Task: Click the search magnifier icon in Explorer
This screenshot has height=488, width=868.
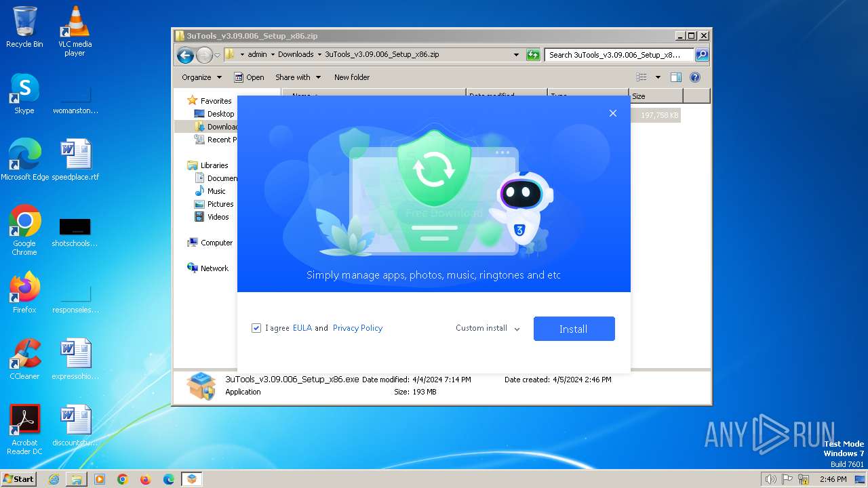Action: tap(702, 55)
